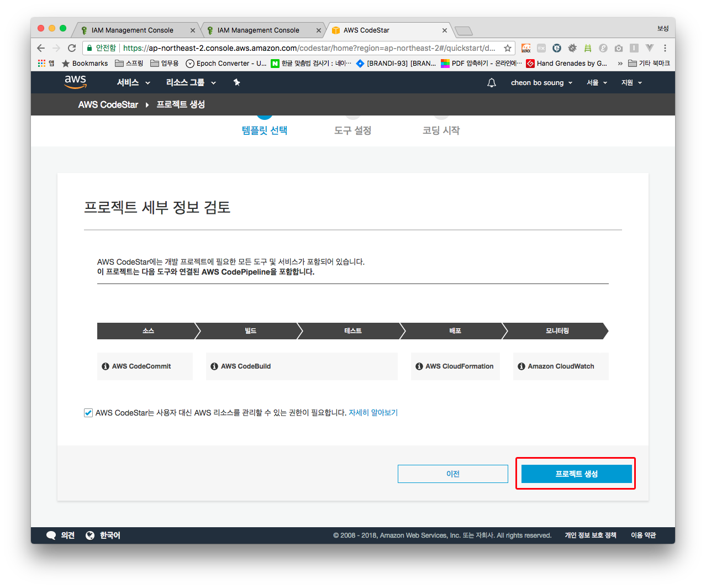Click the browser address bar
706x588 pixels.
tap(308, 48)
